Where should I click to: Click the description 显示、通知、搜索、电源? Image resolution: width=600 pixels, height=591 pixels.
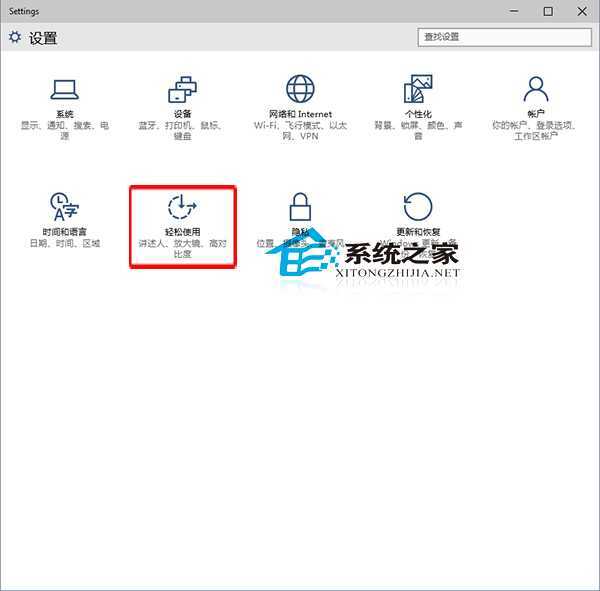(65, 131)
